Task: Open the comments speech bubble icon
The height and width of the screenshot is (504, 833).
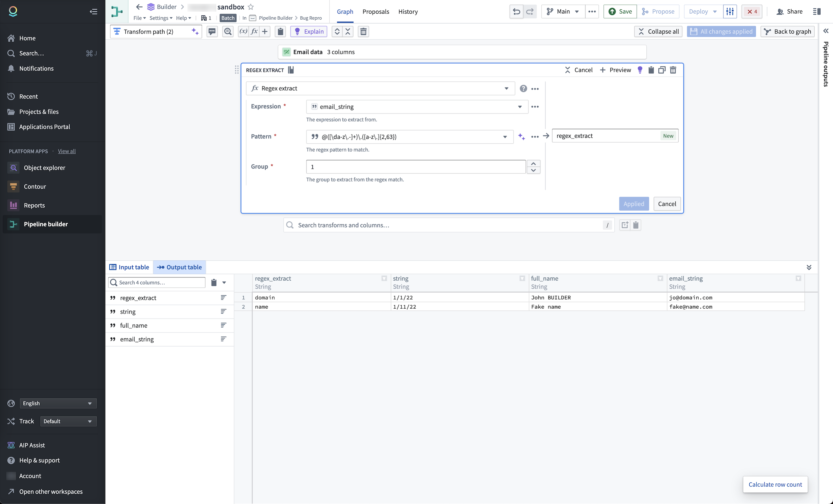Action: 212,31
